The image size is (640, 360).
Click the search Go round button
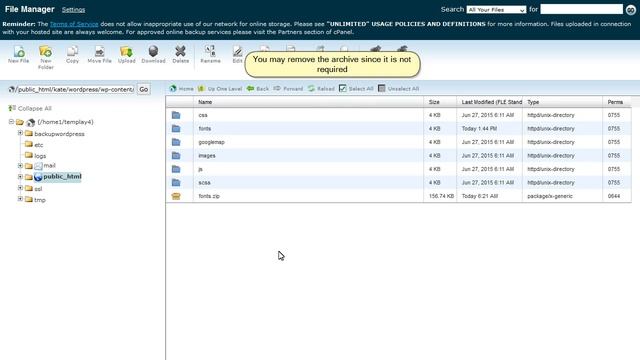pos(631,10)
